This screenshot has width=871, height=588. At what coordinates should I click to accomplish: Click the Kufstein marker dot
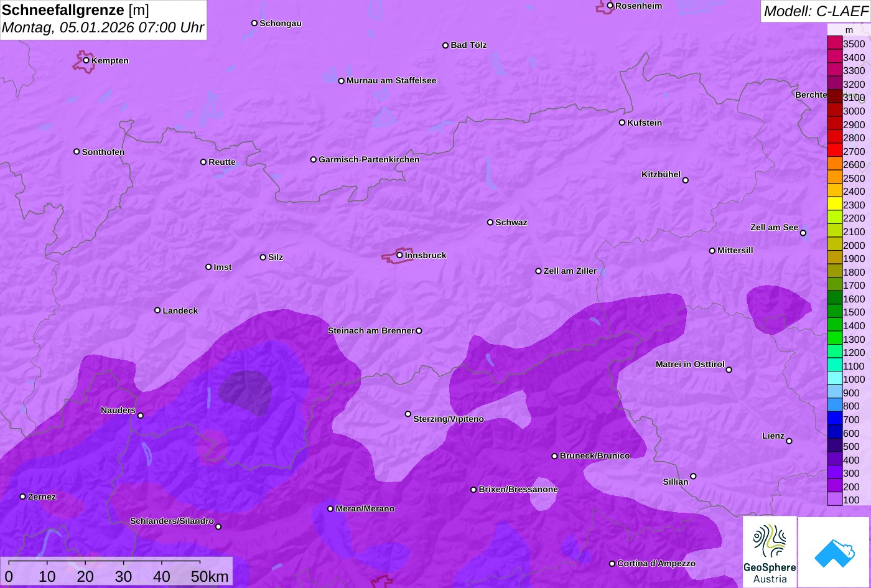[622, 123]
